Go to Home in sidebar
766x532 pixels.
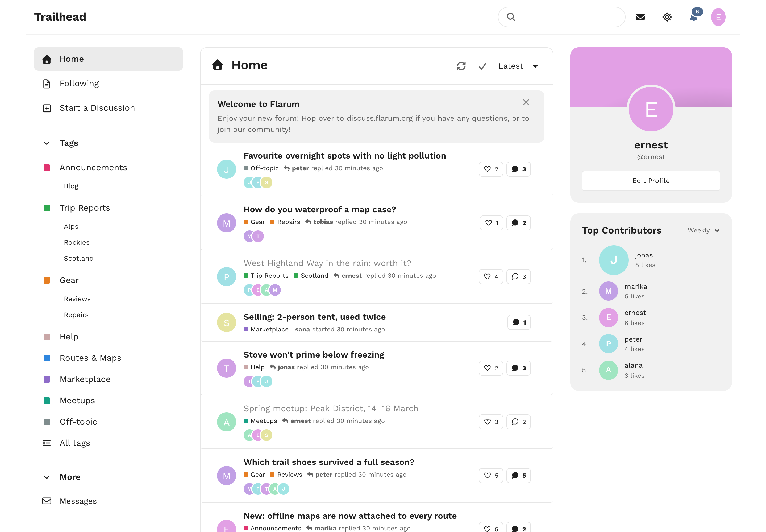pyautogui.click(x=108, y=59)
